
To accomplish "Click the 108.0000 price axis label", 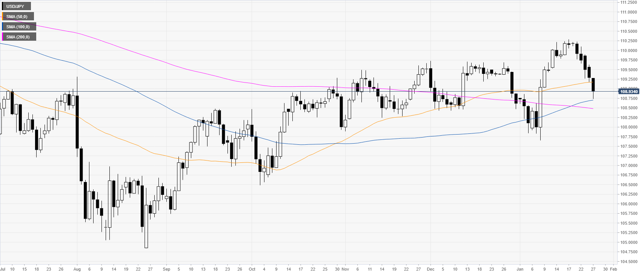I will (629, 127).
